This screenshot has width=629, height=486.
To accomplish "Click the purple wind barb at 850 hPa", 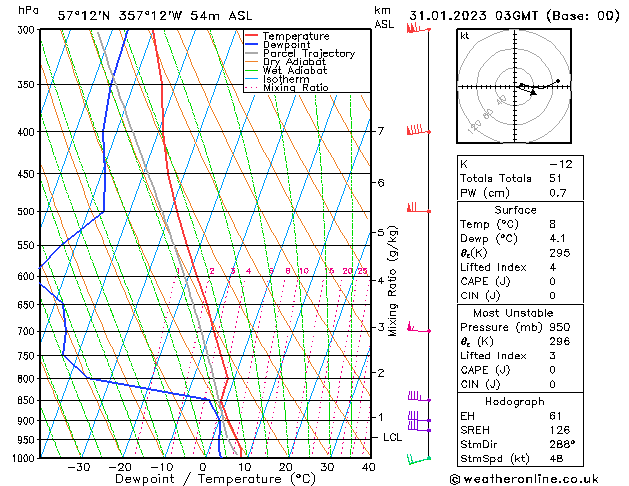I will point(419,397).
